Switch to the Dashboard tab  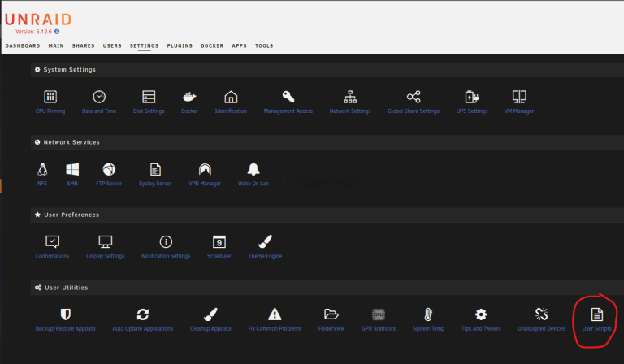[23, 46]
